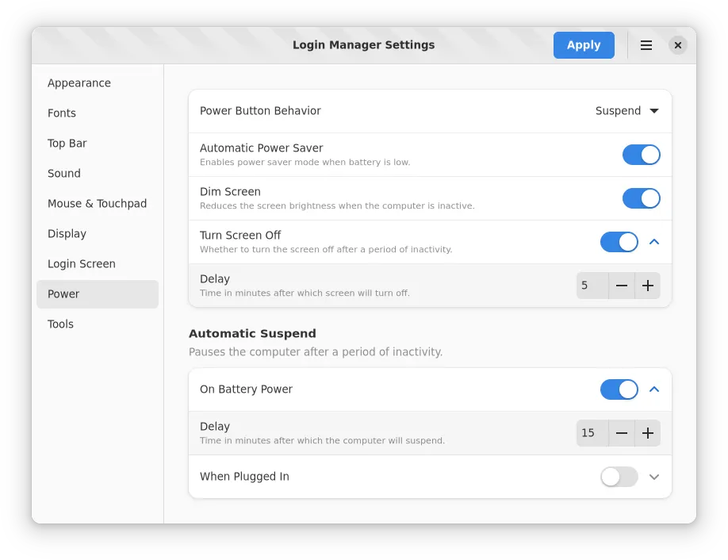
Task: Increase the screen-off delay with plus
Action: point(648,286)
